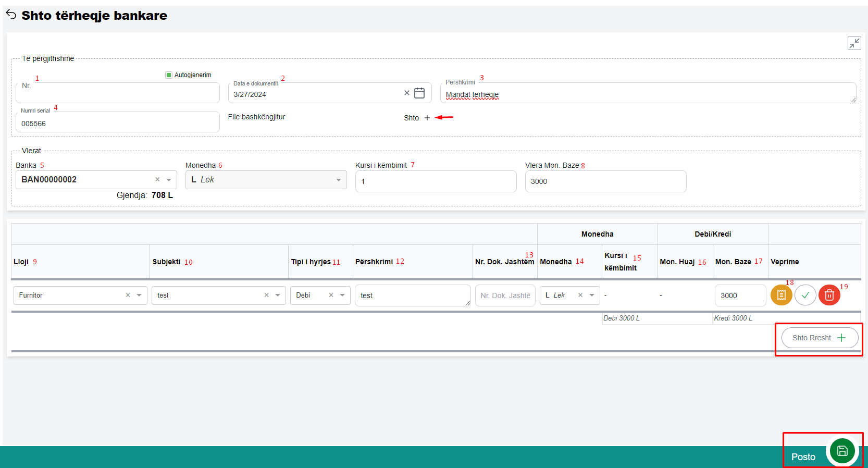The height and width of the screenshot is (468, 868).
Task: Click the orange receipt icon in row
Action: pos(781,295)
